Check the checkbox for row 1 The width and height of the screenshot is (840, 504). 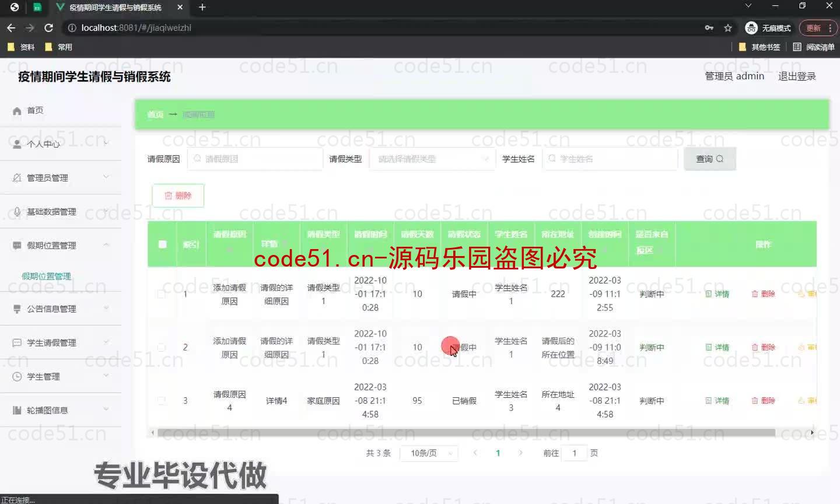pyautogui.click(x=161, y=294)
